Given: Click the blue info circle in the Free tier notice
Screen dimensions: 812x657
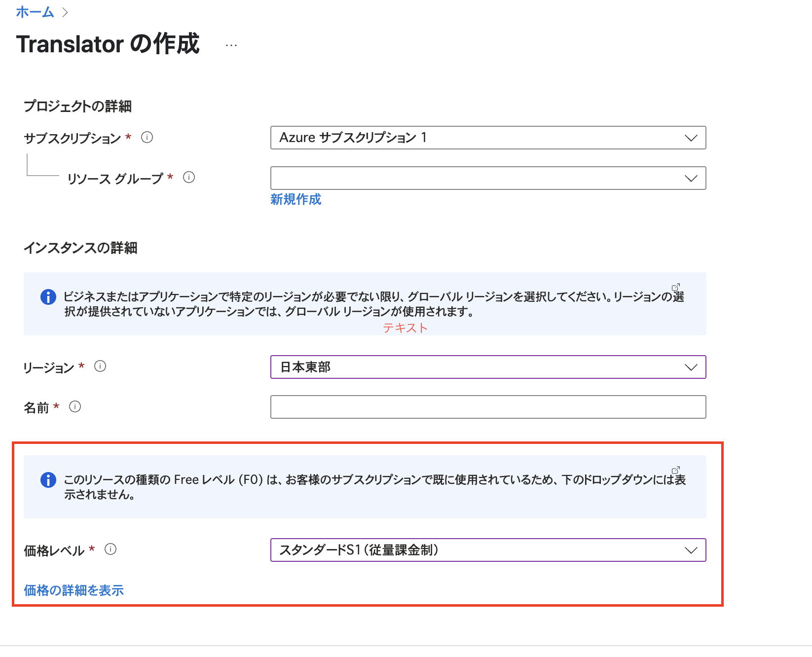Looking at the screenshot, I should 48,479.
